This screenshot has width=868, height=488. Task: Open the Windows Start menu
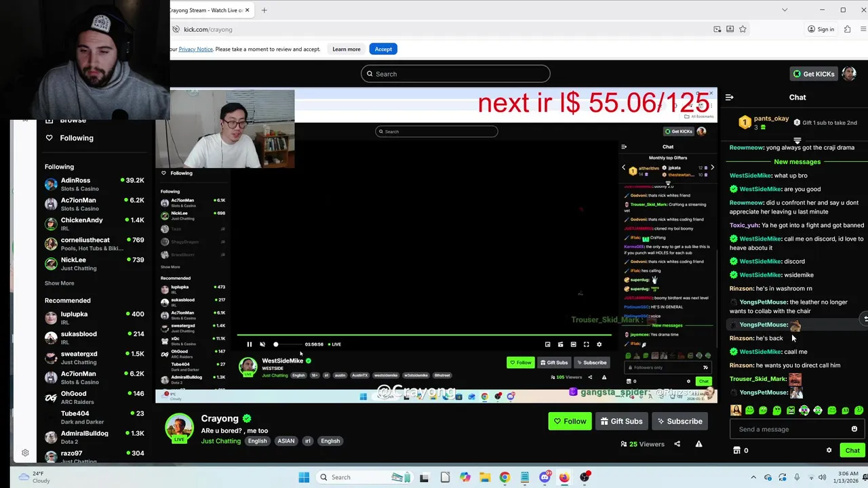click(304, 477)
